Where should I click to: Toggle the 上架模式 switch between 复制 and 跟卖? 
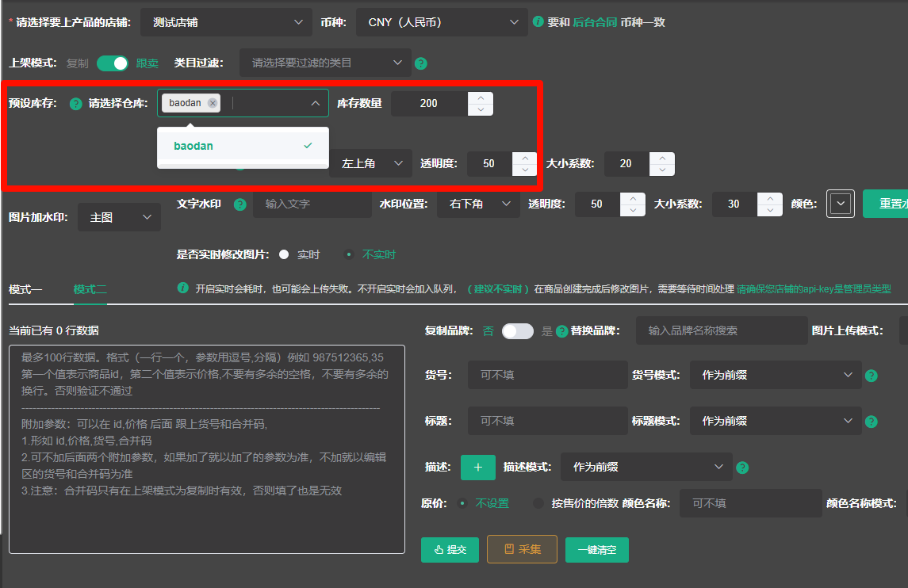click(113, 63)
